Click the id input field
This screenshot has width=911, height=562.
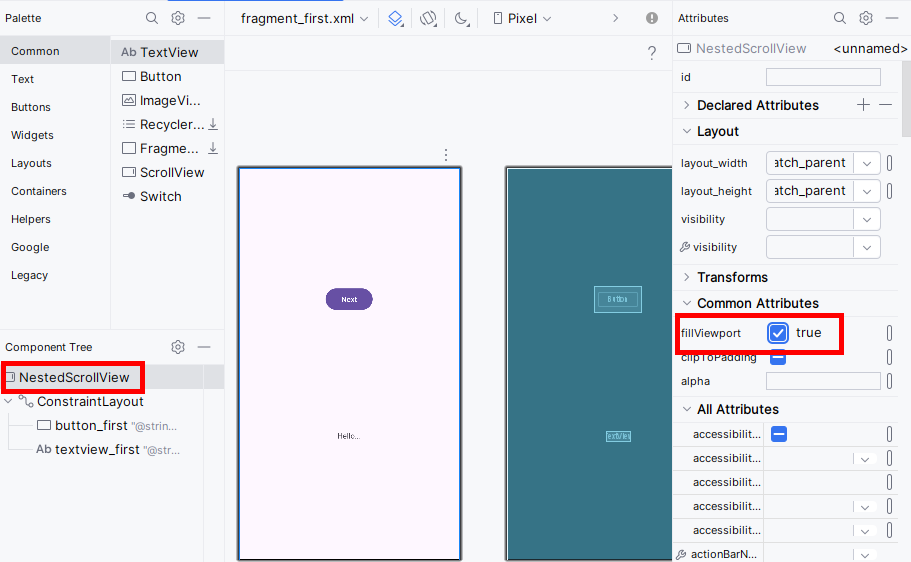click(823, 77)
